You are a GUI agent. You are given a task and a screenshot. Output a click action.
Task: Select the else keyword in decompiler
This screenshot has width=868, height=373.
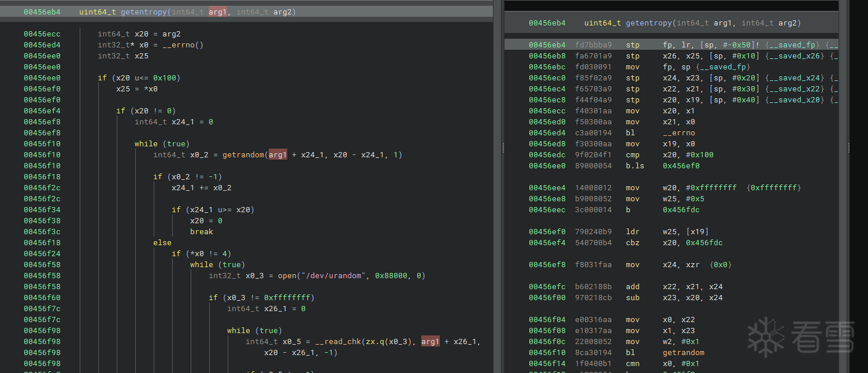point(162,243)
